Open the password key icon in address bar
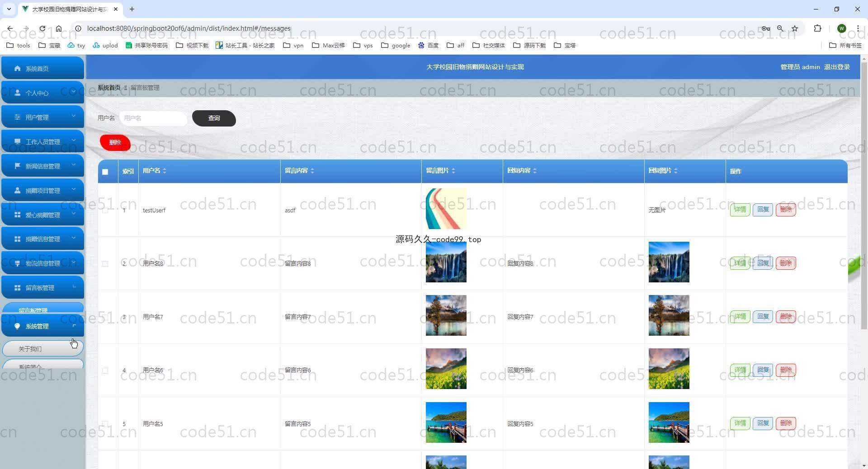 [x=765, y=28]
